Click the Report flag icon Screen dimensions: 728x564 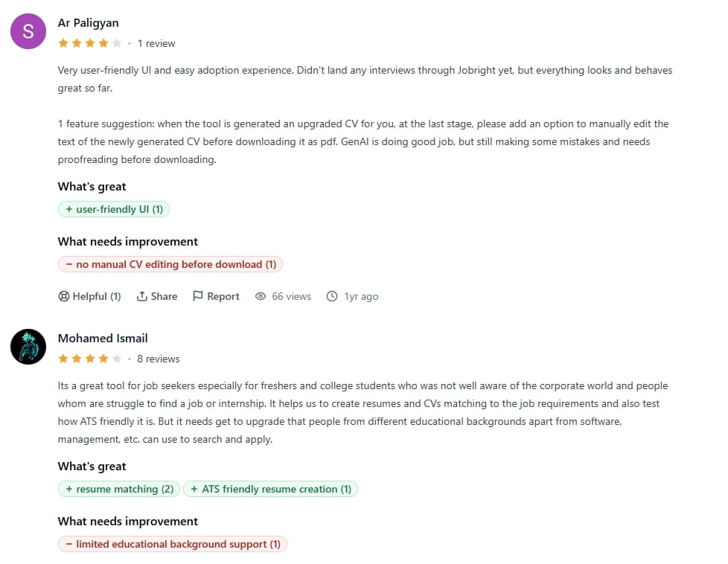point(198,296)
